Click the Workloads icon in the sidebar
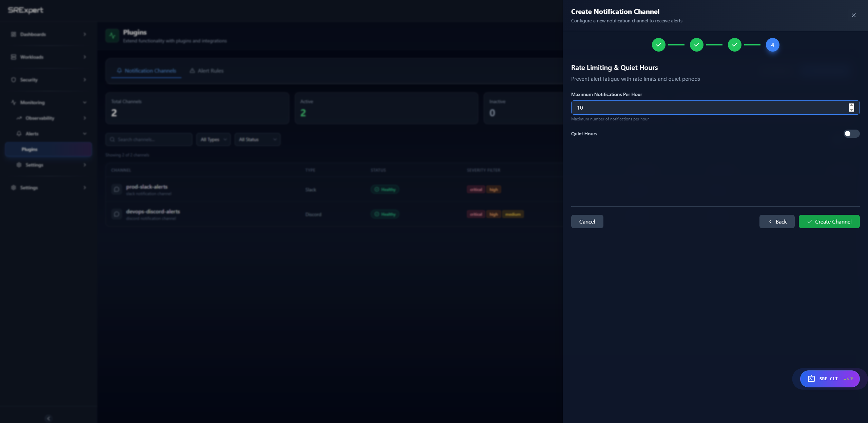This screenshot has height=423, width=868. (13, 57)
